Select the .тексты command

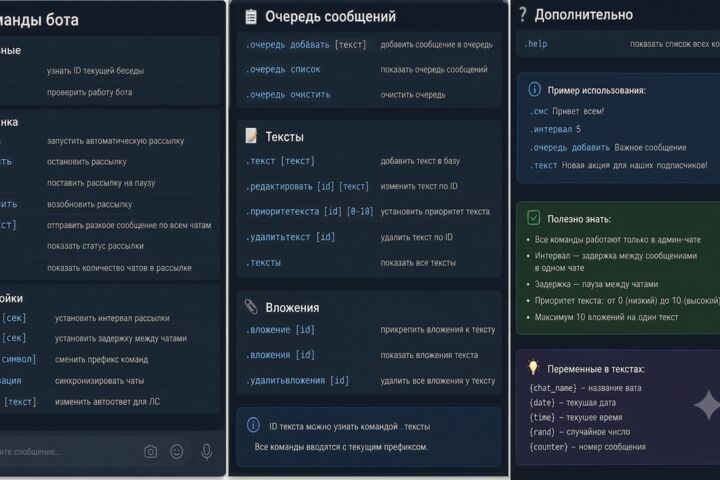click(263, 263)
